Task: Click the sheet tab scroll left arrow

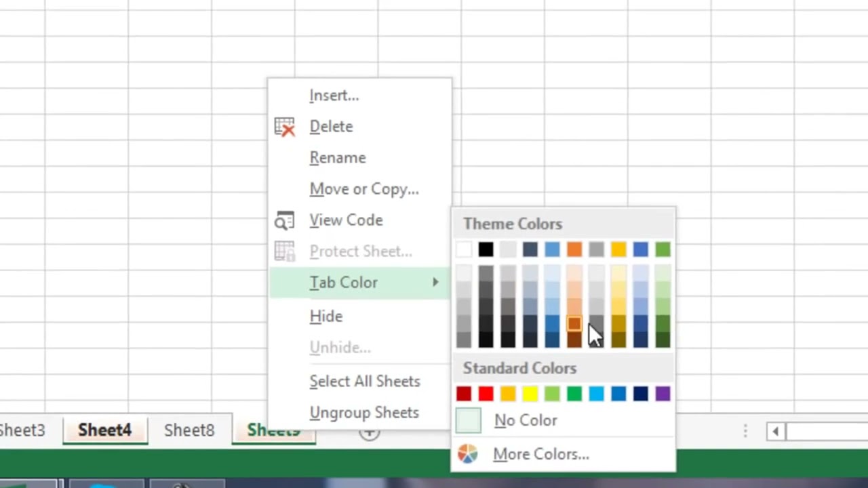Action: (x=775, y=431)
